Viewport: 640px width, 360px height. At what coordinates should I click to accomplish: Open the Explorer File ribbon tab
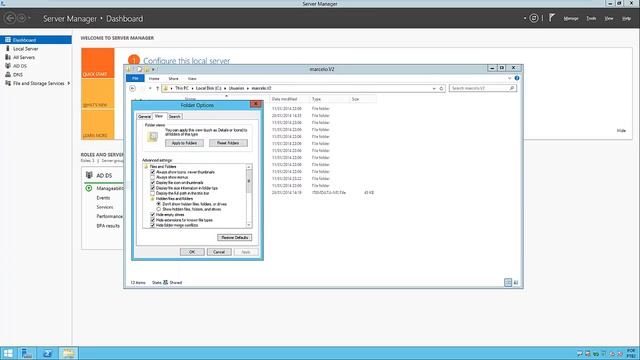coord(135,78)
